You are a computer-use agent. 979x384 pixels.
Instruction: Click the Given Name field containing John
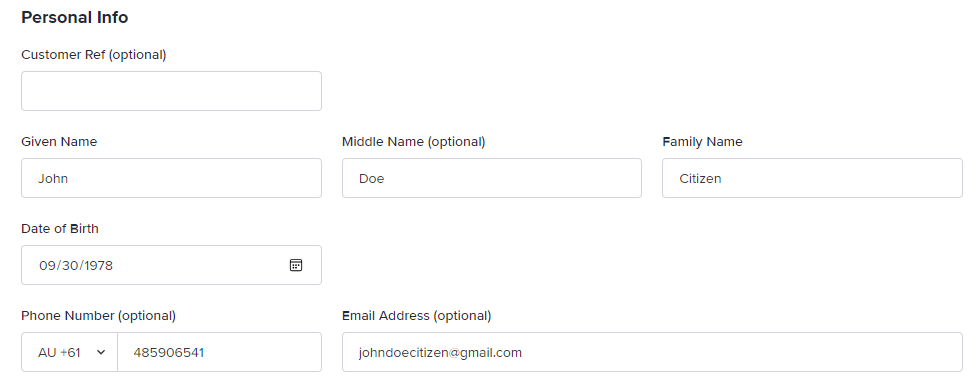pos(171,178)
